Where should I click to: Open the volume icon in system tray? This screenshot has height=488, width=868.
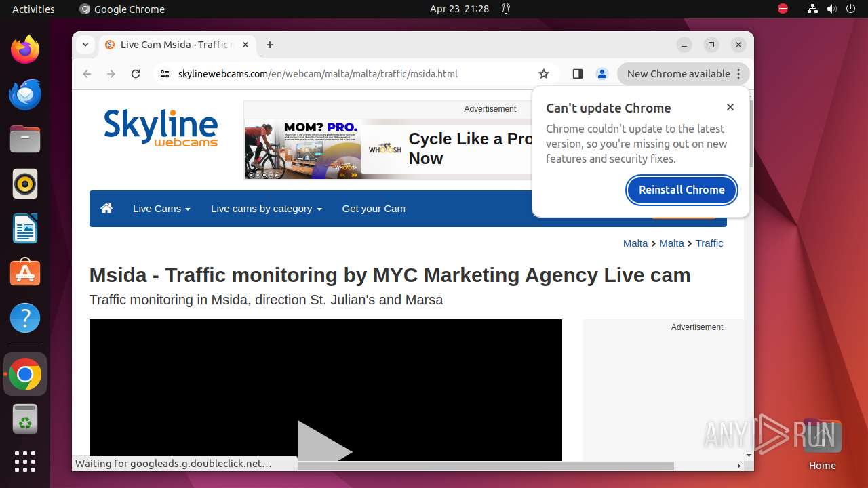pyautogui.click(x=832, y=9)
